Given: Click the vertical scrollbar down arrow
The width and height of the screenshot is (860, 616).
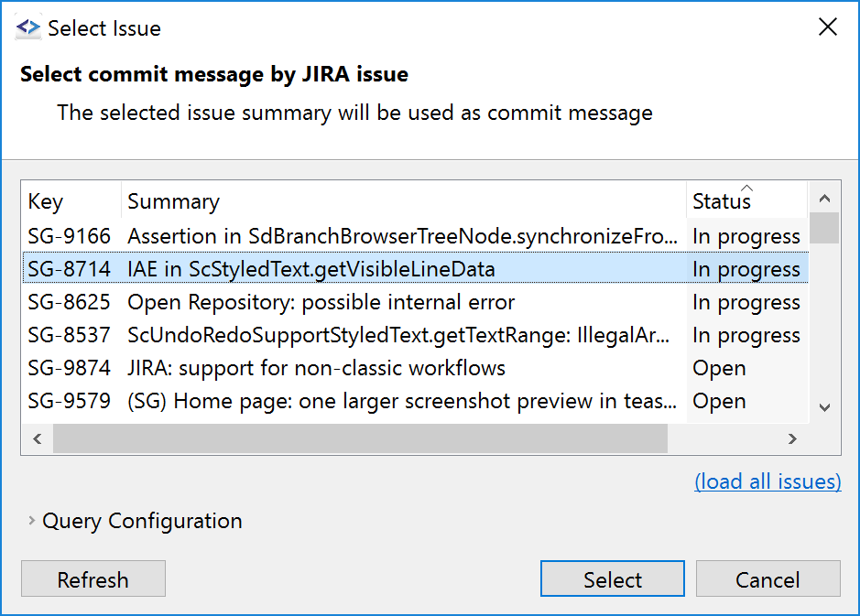Looking at the screenshot, I should tap(825, 409).
